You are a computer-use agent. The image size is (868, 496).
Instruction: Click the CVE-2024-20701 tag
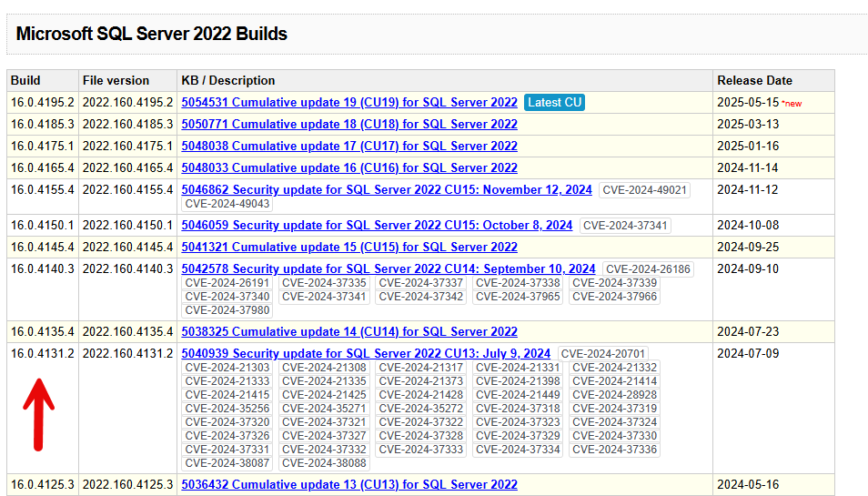point(602,353)
